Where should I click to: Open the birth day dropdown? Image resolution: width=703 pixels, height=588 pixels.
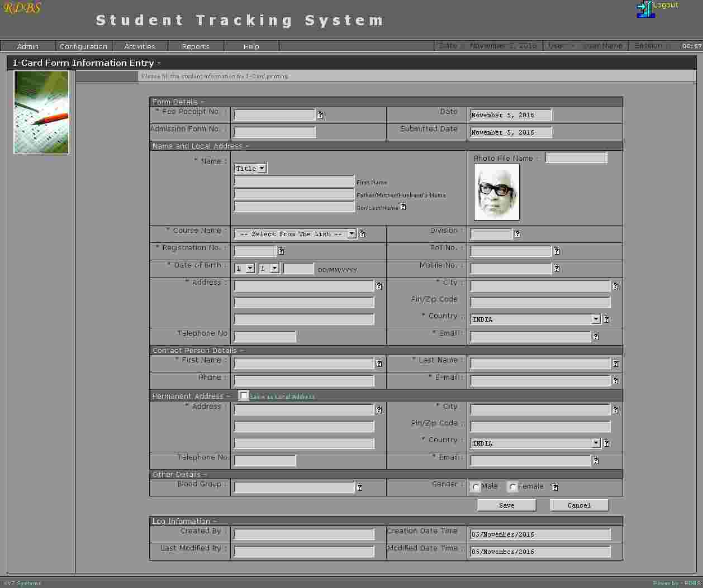[x=244, y=269]
